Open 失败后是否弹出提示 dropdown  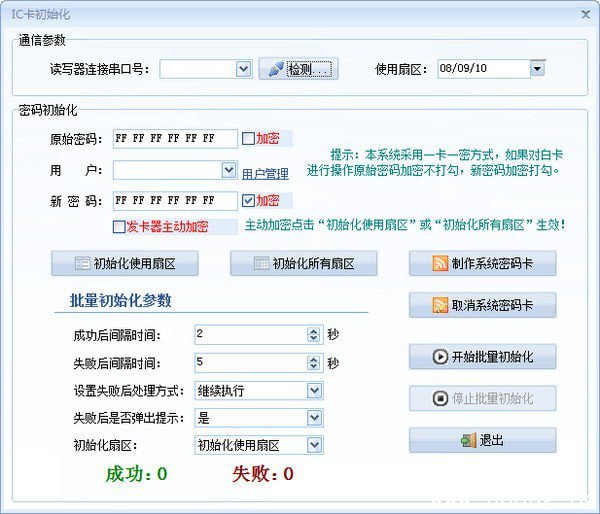[315, 418]
